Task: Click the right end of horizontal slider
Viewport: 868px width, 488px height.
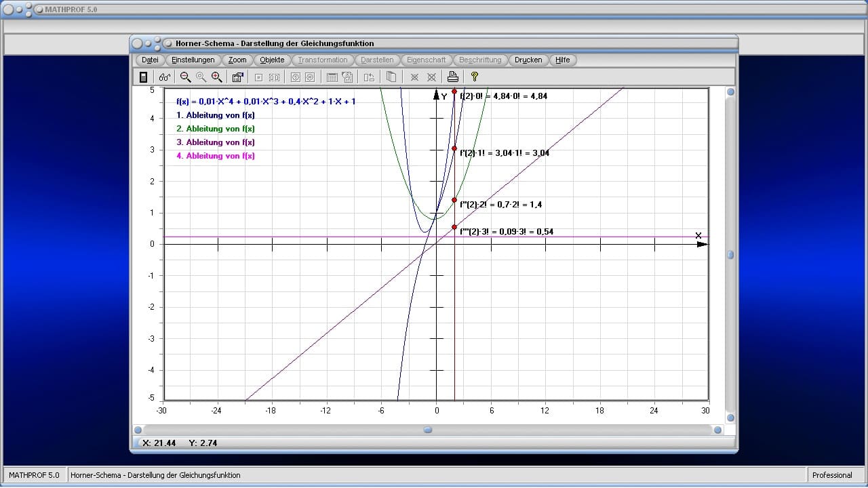Action: tap(717, 430)
